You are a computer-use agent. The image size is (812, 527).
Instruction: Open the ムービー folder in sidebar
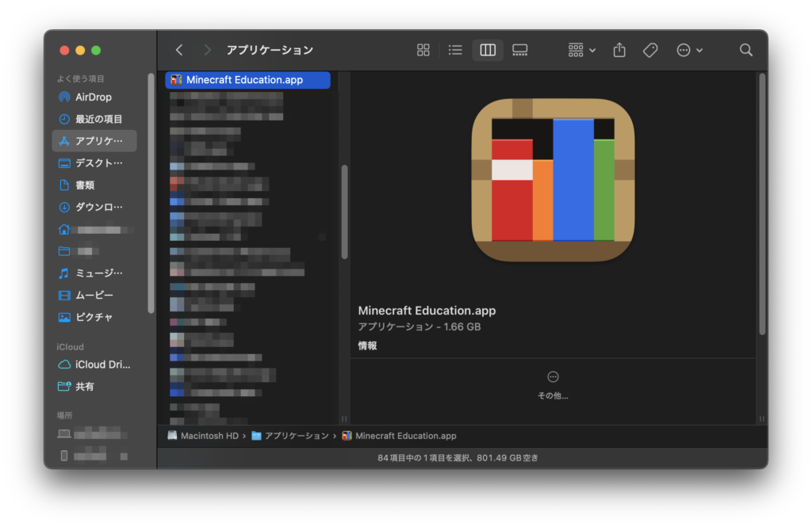pyautogui.click(x=94, y=295)
